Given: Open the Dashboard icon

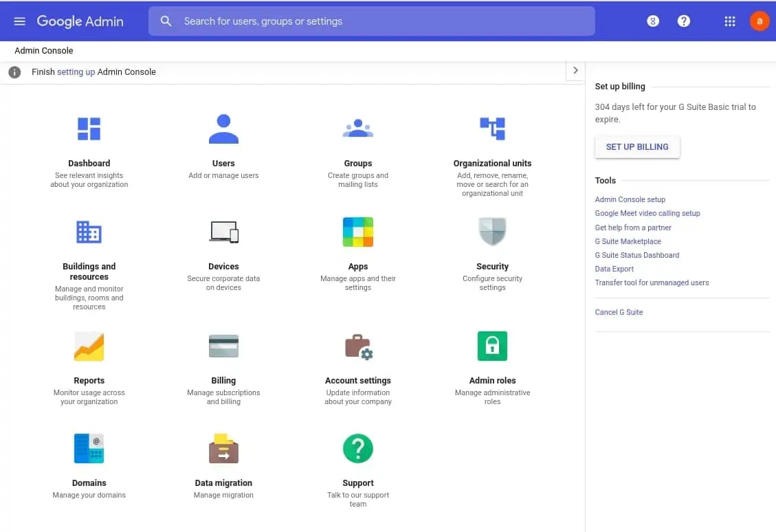Looking at the screenshot, I should point(89,129).
